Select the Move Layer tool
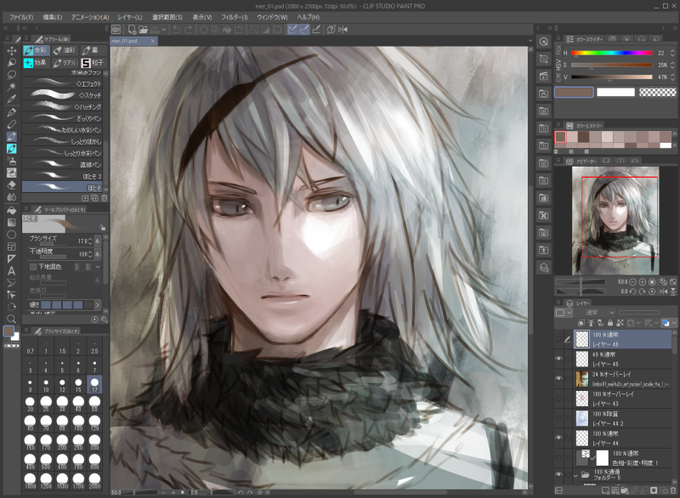 click(x=12, y=51)
